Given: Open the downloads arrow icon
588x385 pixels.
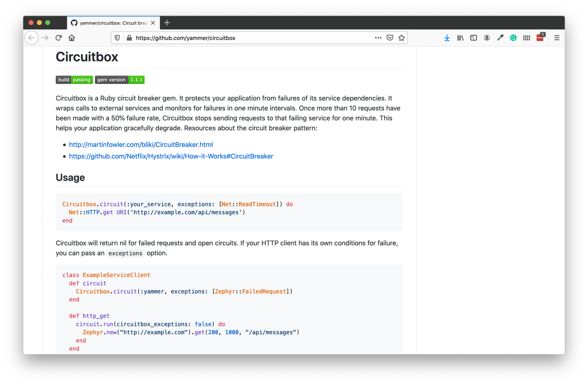Looking at the screenshot, I should point(447,38).
